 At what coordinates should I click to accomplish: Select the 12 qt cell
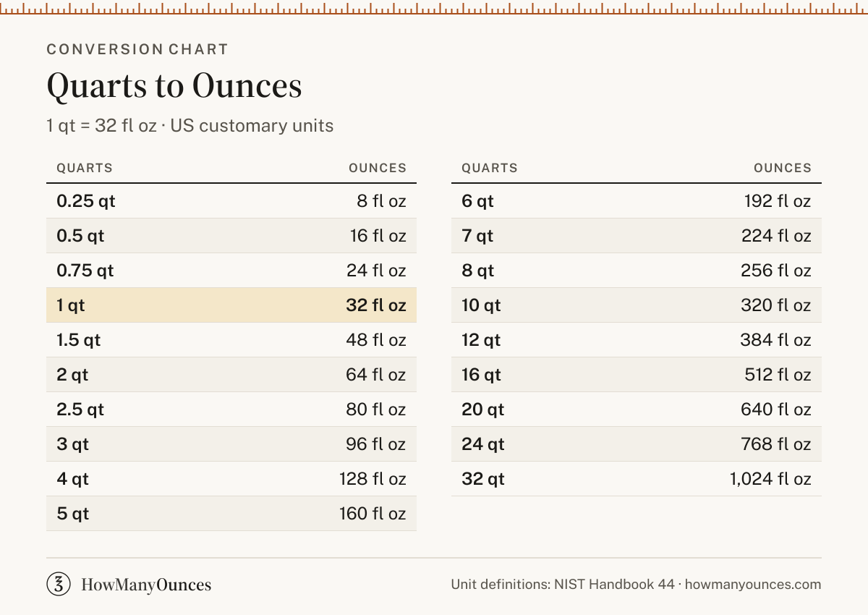(x=481, y=340)
